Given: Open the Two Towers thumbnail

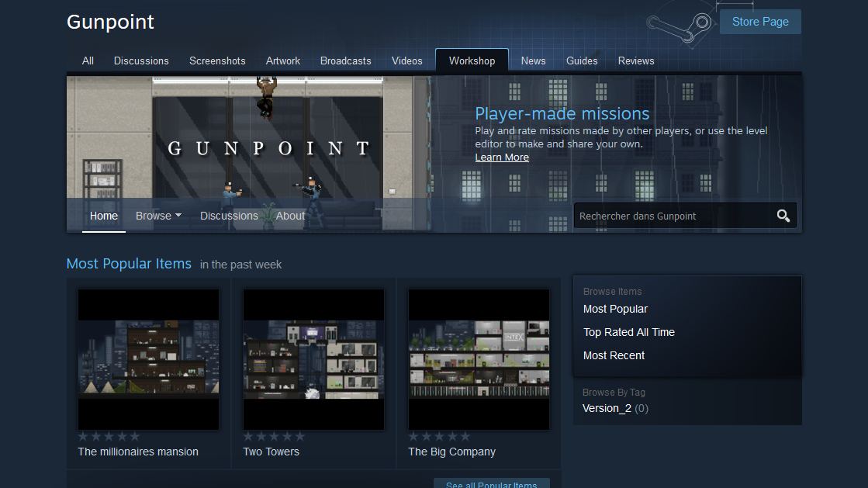Looking at the screenshot, I should point(313,359).
